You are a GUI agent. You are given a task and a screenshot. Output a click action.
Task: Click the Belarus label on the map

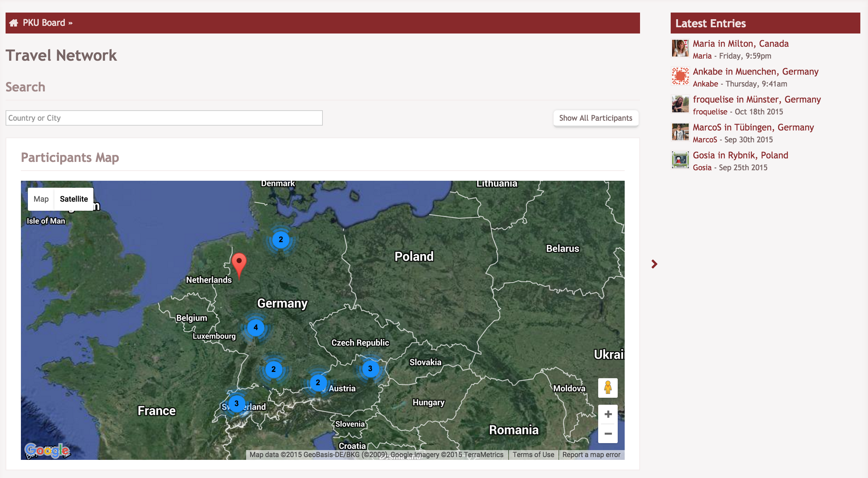[563, 249]
